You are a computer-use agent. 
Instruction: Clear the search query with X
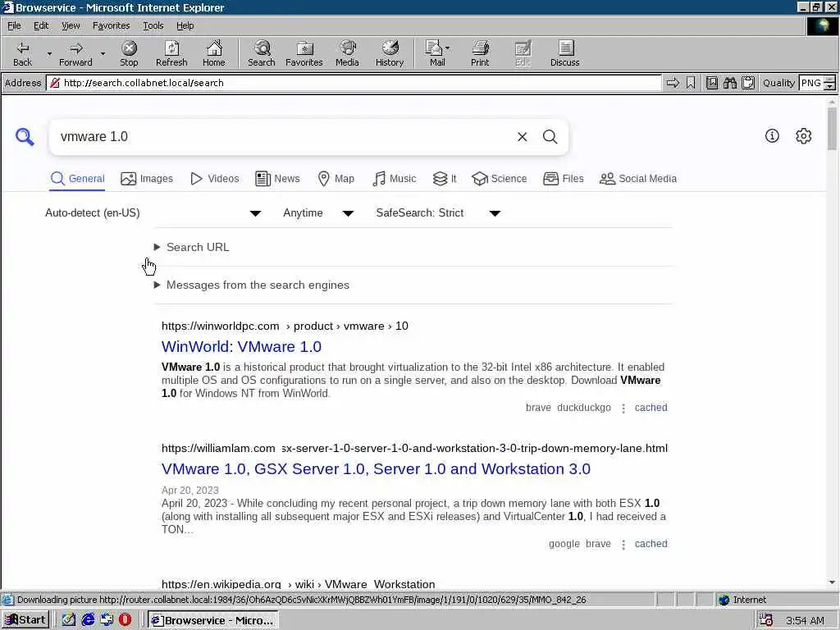(523, 137)
